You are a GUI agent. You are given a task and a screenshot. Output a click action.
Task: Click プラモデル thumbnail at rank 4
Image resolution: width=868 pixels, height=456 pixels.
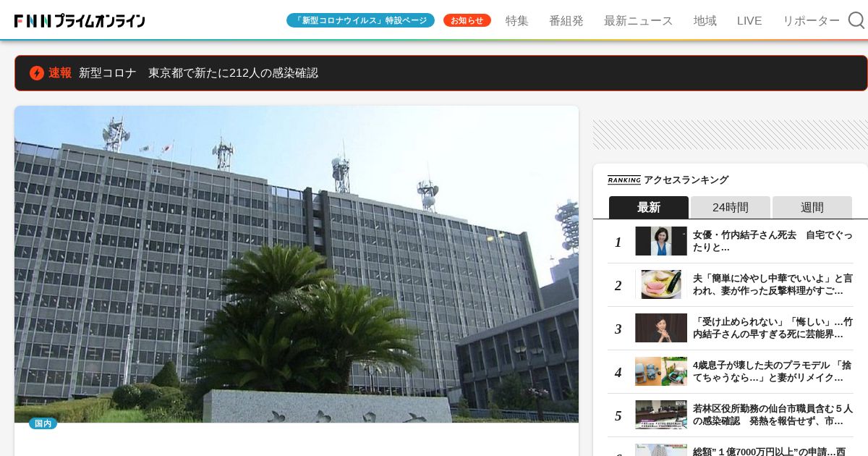pyautogui.click(x=661, y=371)
